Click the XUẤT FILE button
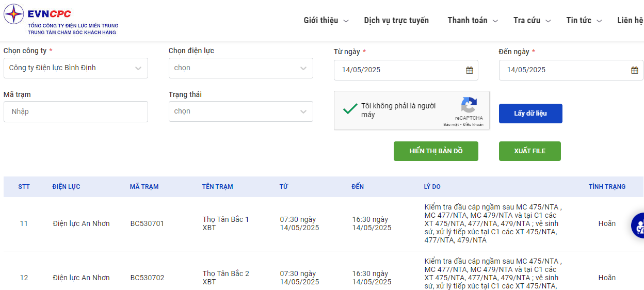Screen dimensions: 644x290 (x=529, y=151)
